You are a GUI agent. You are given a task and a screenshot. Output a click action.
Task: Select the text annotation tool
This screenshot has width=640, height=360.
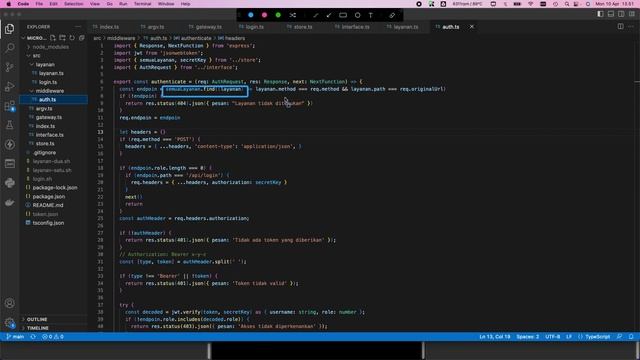(371, 15)
